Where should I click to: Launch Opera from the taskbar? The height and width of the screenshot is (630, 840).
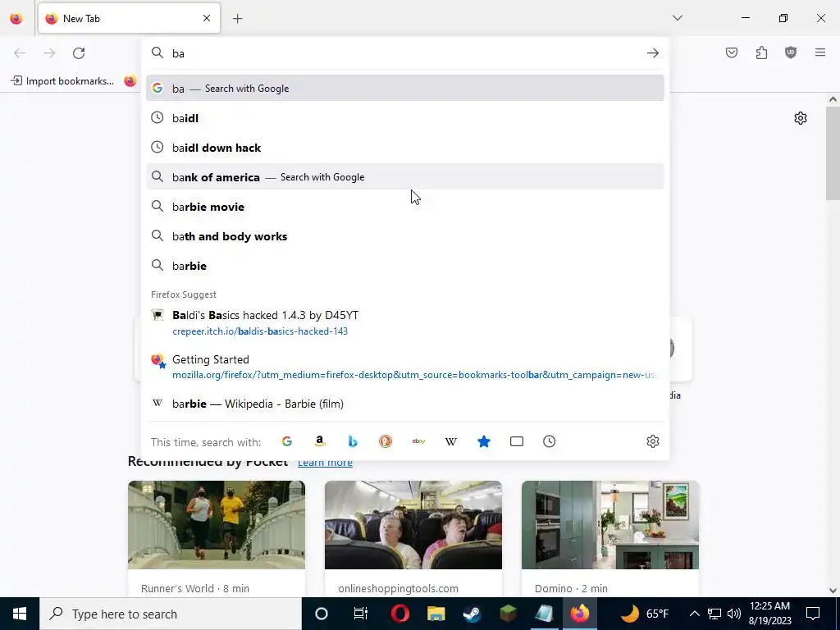pyautogui.click(x=399, y=614)
